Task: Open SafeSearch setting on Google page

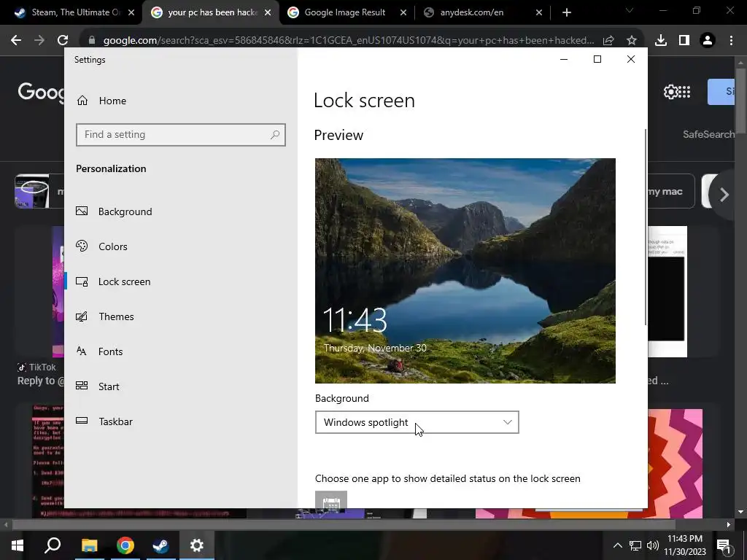Action: coord(709,134)
